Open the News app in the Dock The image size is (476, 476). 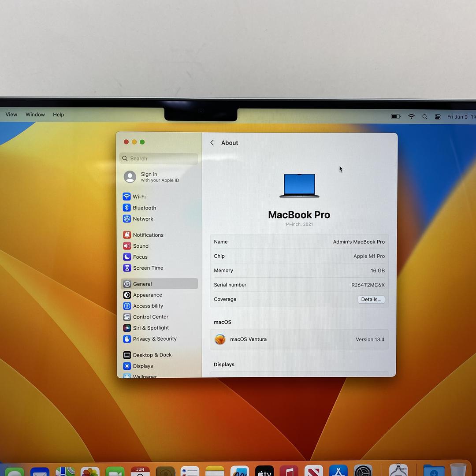click(314, 471)
